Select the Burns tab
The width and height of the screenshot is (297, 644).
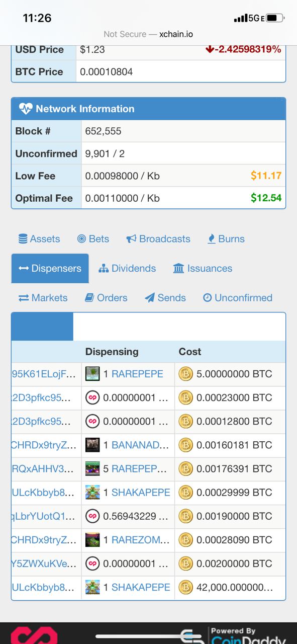tap(226, 239)
